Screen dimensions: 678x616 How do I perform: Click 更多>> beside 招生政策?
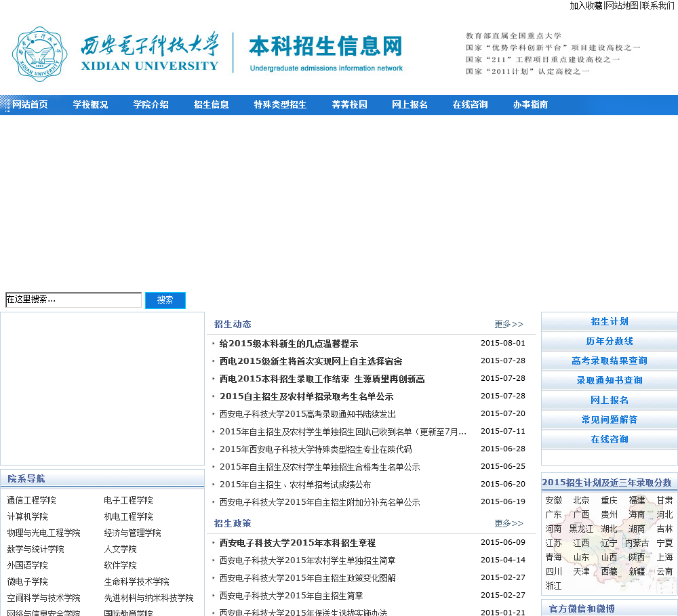(509, 523)
